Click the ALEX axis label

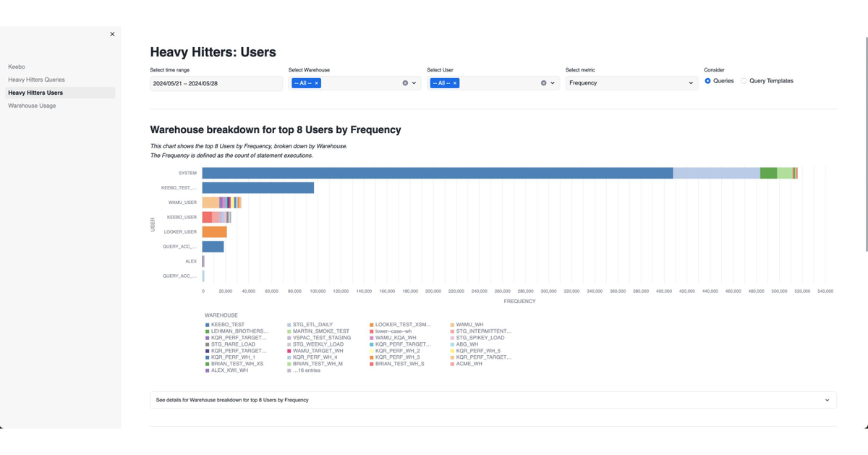click(191, 261)
